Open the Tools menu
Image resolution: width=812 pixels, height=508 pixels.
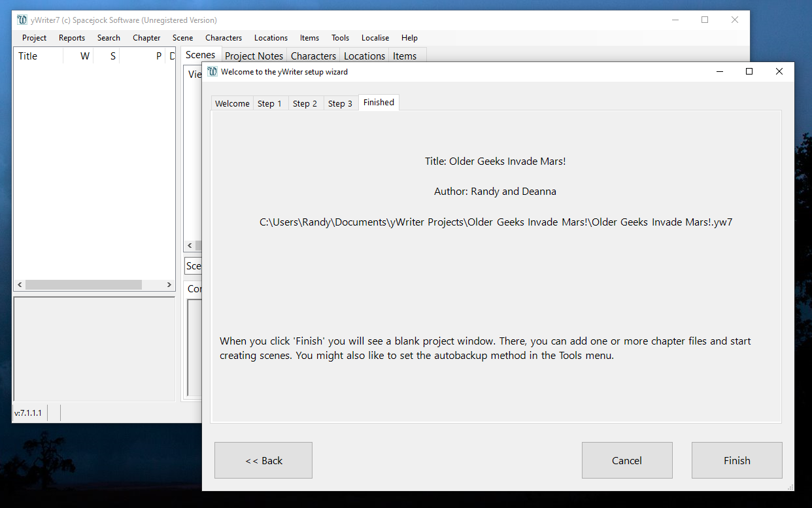(x=340, y=38)
